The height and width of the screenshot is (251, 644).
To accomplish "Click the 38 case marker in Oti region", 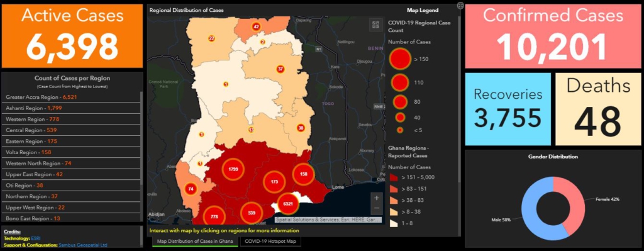I will coord(301,127).
